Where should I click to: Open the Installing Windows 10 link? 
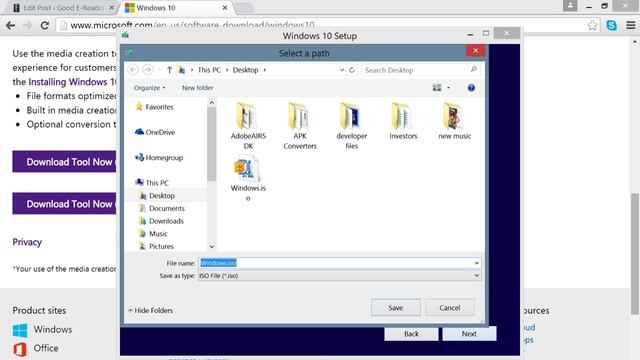point(72,82)
